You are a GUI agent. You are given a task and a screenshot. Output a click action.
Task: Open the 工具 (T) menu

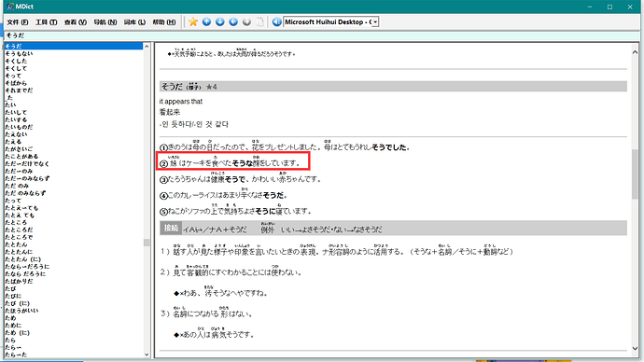click(x=47, y=22)
